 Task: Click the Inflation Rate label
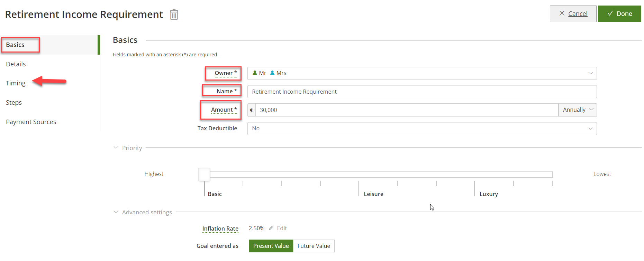[x=220, y=229]
